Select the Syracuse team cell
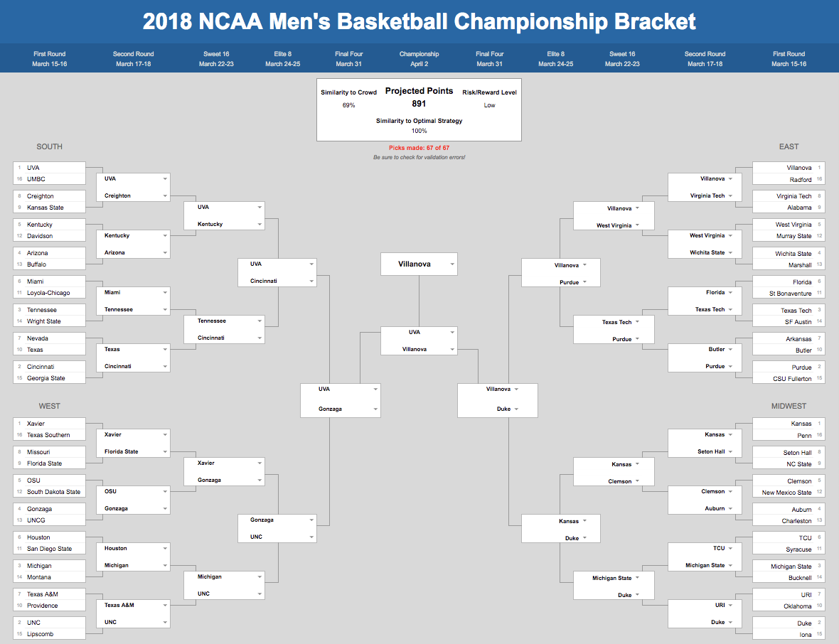This screenshot has height=644, width=839. (789, 549)
